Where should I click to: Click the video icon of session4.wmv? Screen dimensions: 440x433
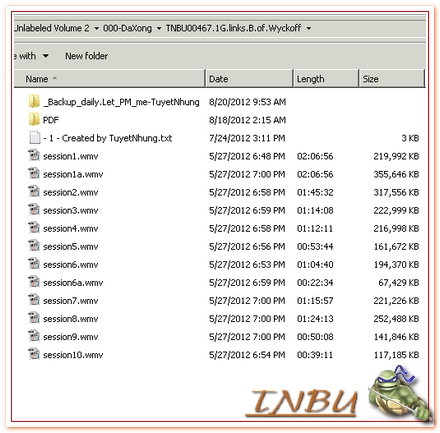tap(34, 228)
